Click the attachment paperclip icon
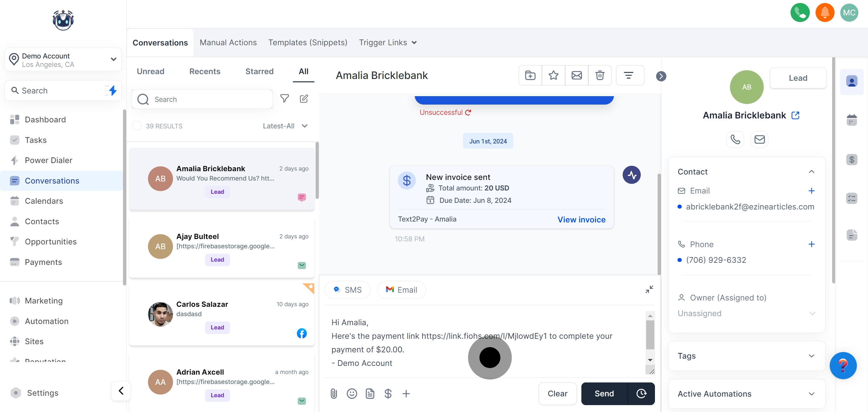This screenshot has height=412, width=868. [x=334, y=393]
